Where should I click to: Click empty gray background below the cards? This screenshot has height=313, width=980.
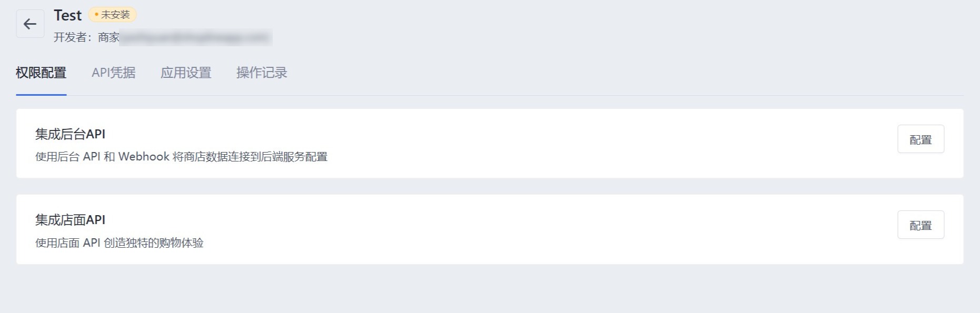click(x=490, y=289)
